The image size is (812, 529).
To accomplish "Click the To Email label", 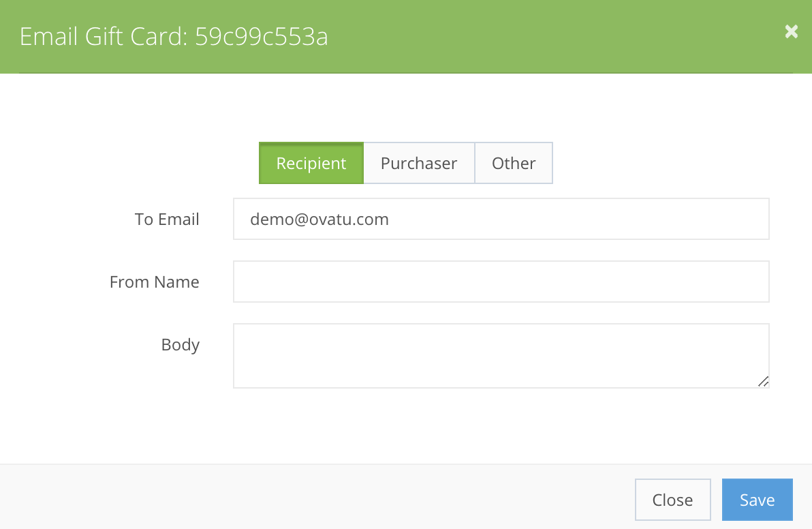I will (x=167, y=219).
